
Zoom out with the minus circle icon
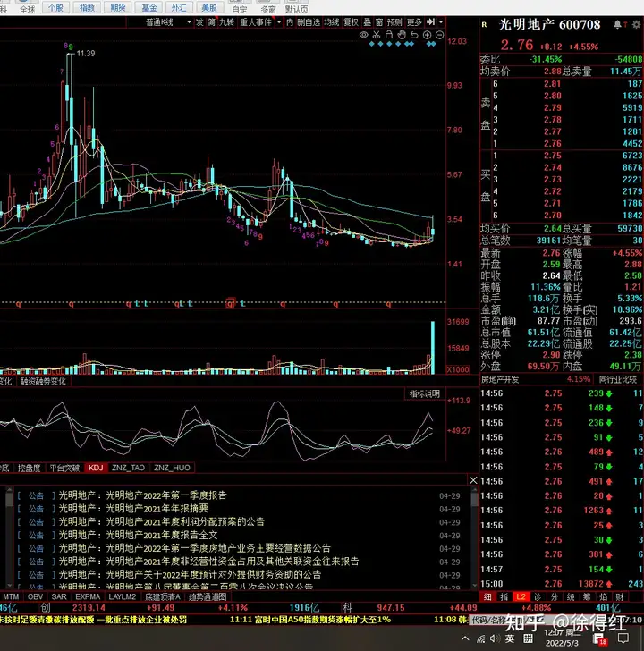[440, 35]
